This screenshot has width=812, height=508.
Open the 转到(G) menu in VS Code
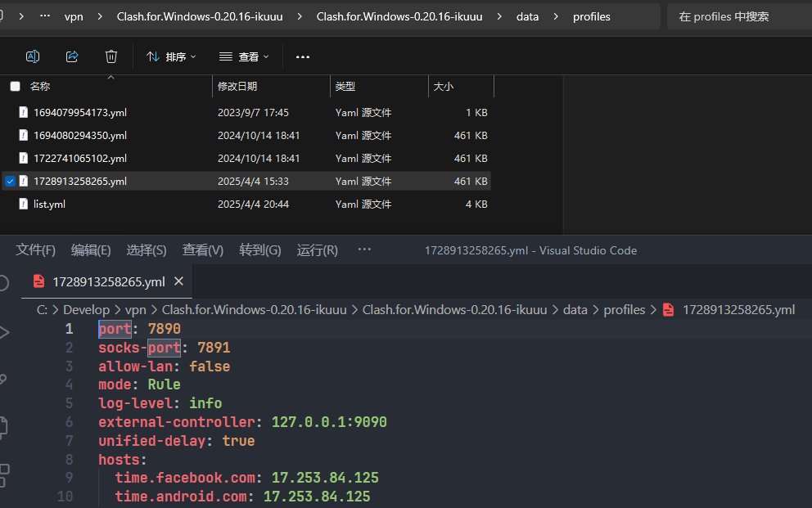pyautogui.click(x=260, y=250)
